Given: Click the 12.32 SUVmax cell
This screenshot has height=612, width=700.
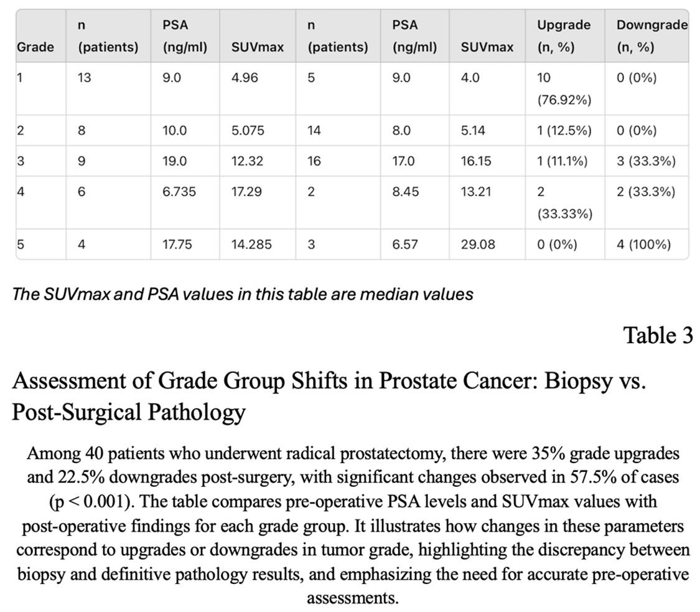Looking at the screenshot, I should [x=247, y=161].
